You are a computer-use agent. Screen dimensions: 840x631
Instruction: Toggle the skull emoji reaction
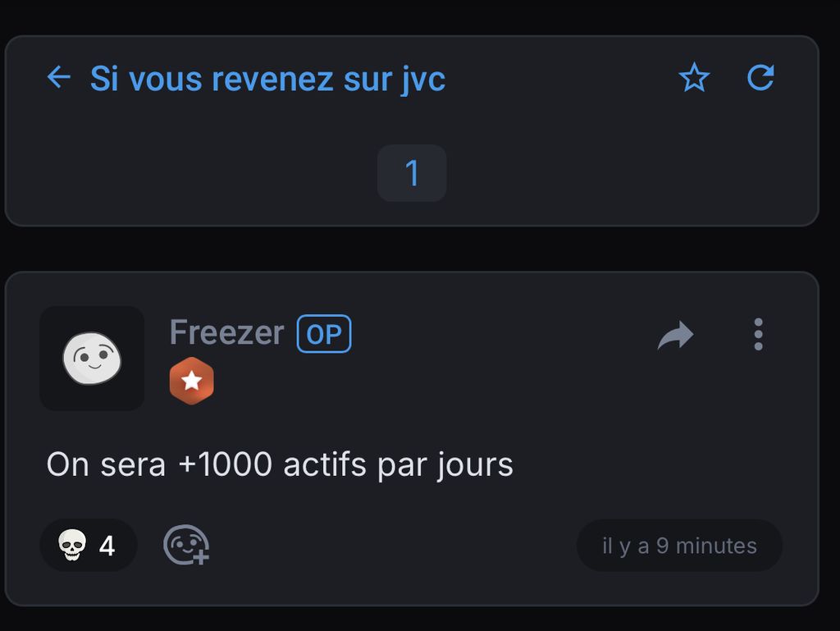(88, 545)
